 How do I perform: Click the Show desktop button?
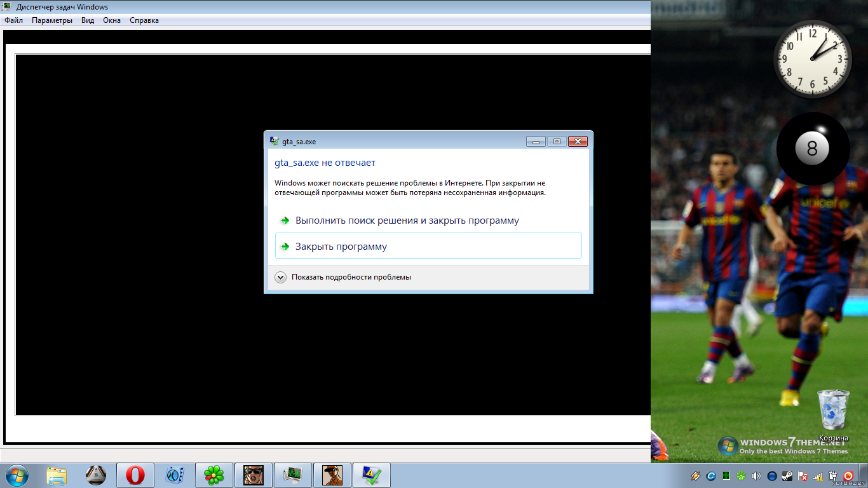pyautogui.click(x=864, y=475)
